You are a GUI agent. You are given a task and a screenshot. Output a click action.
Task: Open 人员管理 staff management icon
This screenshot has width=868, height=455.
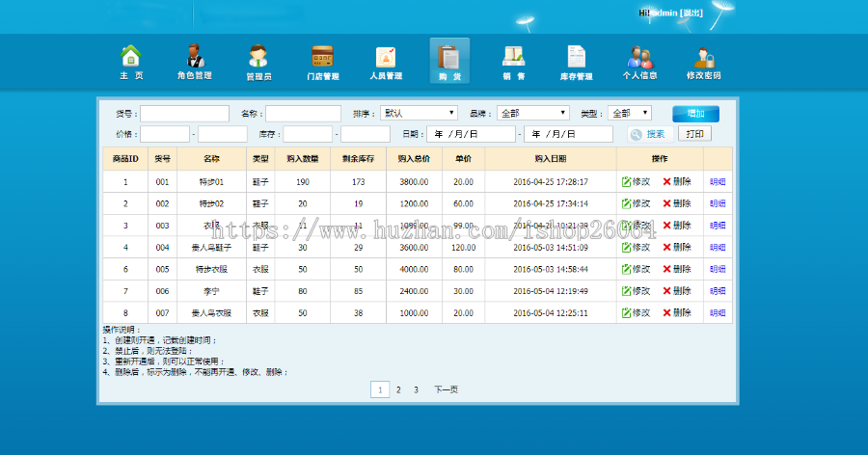click(386, 62)
